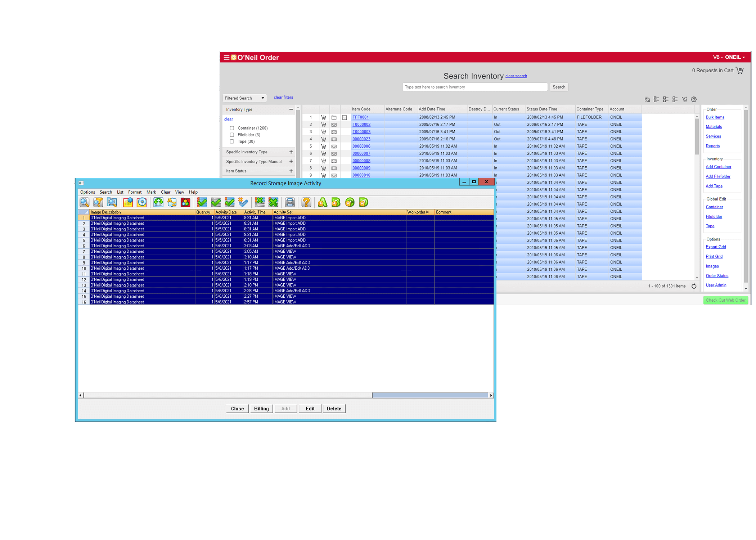Click the Billing button
This screenshot has height=540, width=756.
pos(261,409)
